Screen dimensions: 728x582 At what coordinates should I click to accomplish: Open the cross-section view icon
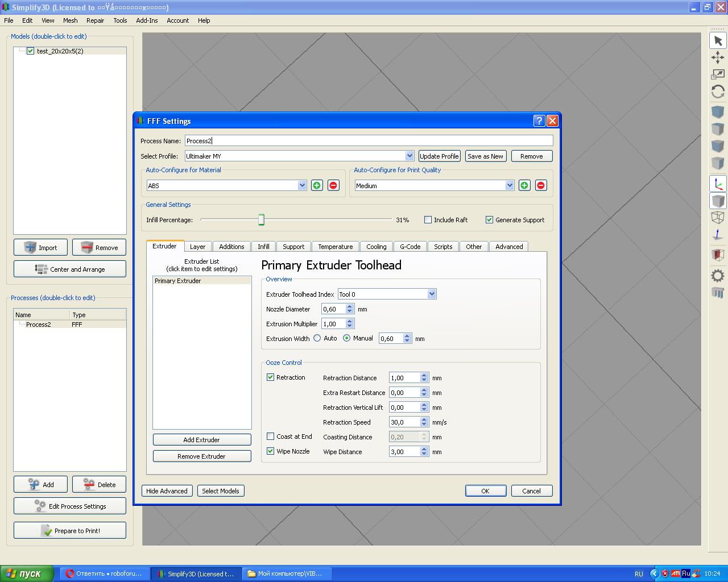718,254
